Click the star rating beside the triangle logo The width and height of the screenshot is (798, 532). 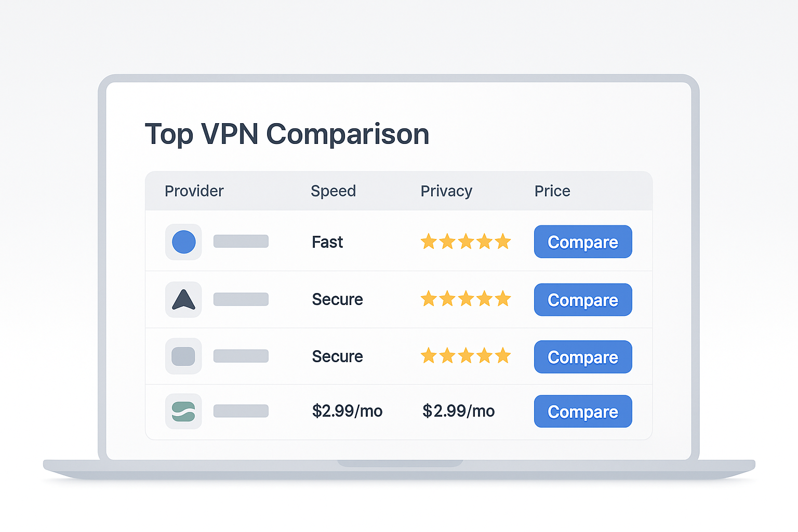(465, 299)
